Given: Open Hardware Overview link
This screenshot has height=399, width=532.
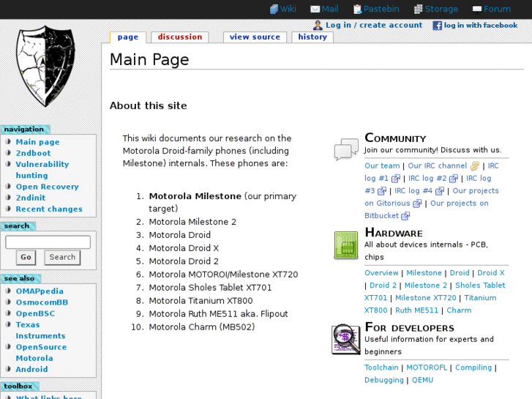Looking at the screenshot, I should click(381, 273).
